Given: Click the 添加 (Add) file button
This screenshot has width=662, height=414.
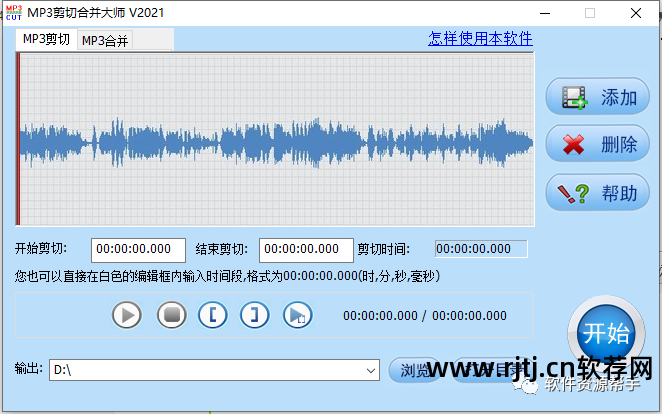Looking at the screenshot, I should tap(597, 97).
